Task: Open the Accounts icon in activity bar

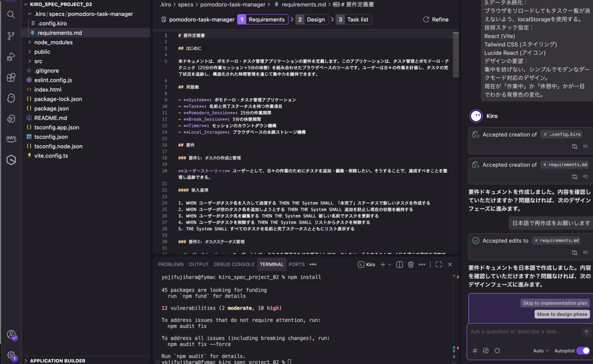Action: (11, 335)
